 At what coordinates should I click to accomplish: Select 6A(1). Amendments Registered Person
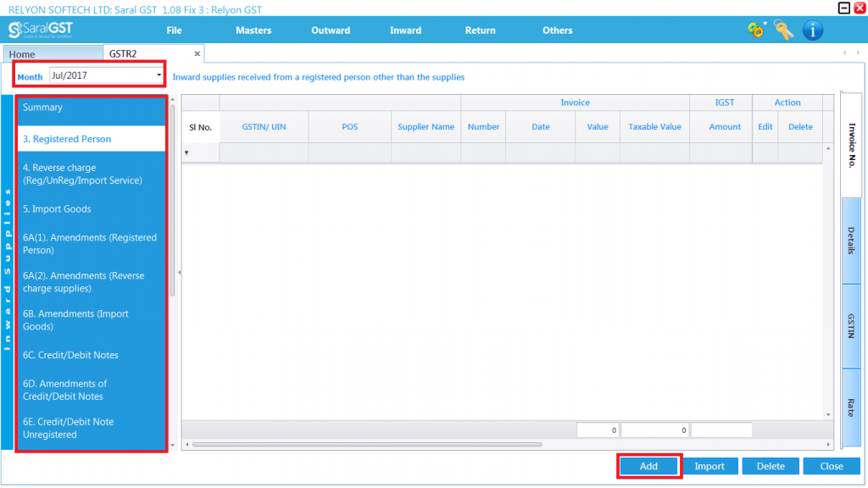tap(92, 243)
